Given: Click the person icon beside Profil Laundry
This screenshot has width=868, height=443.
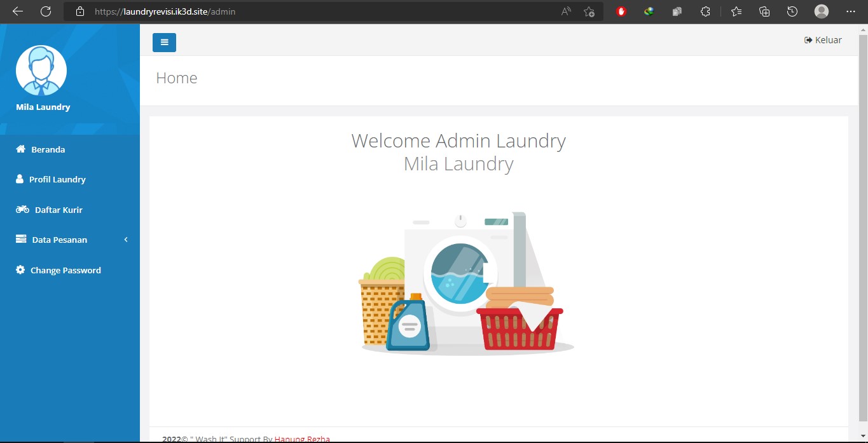Looking at the screenshot, I should pos(20,179).
